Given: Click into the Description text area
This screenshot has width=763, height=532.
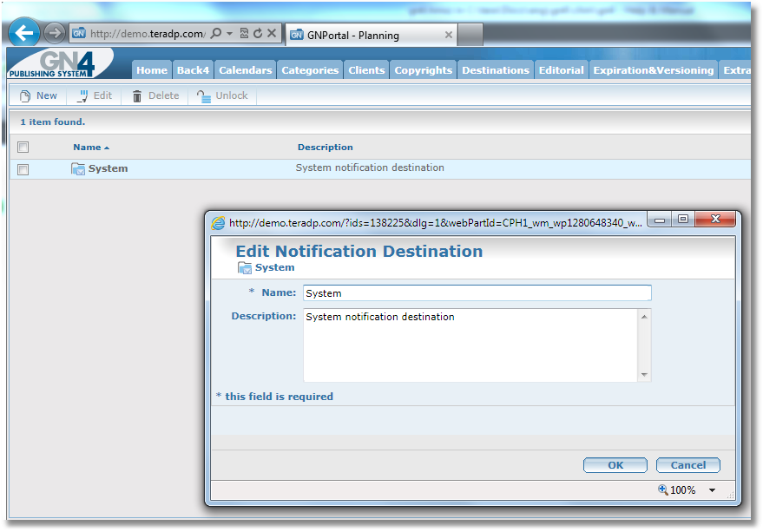Looking at the screenshot, I should (x=470, y=345).
